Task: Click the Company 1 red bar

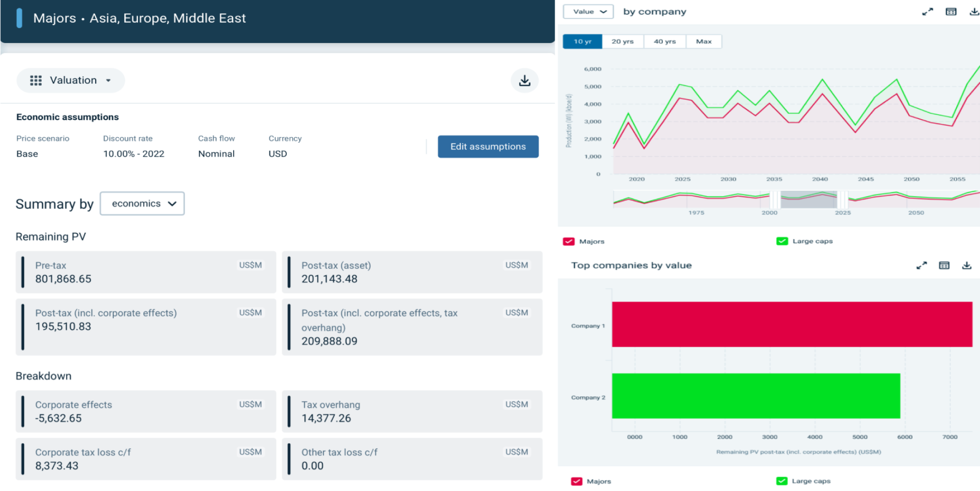Action: (792, 324)
